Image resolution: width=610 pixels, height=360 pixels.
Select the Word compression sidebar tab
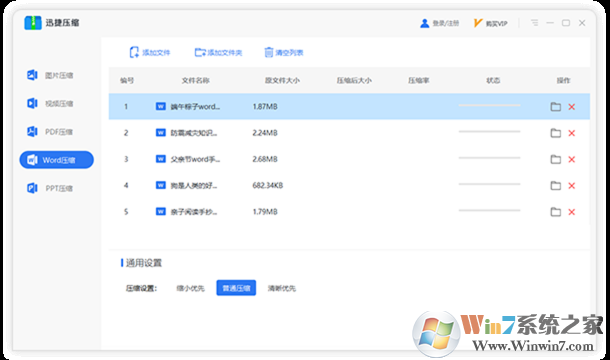(x=56, y=160)
